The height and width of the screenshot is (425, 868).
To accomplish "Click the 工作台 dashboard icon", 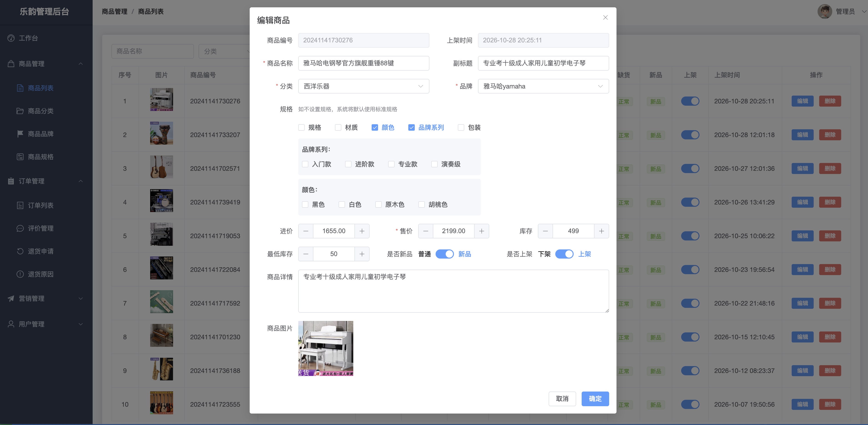I will (x=11, y=38).
